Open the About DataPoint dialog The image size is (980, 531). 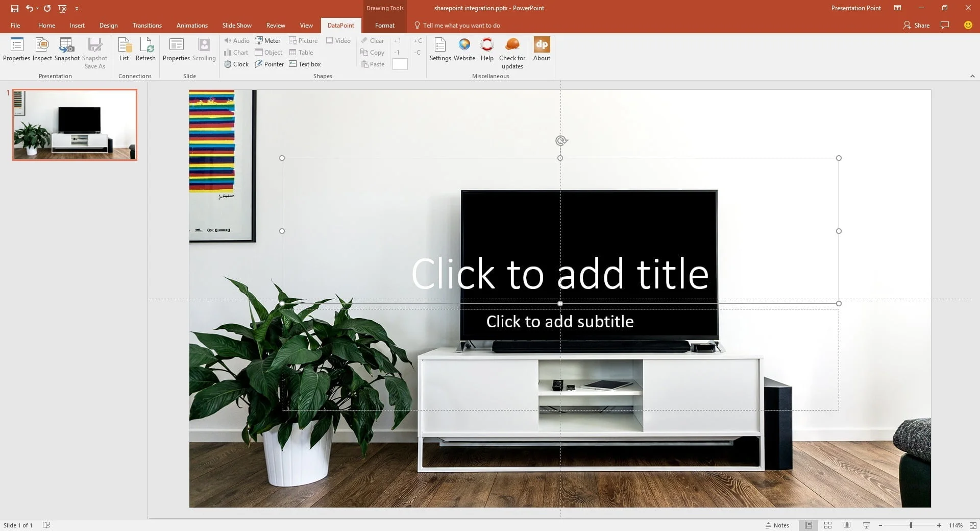541,50
